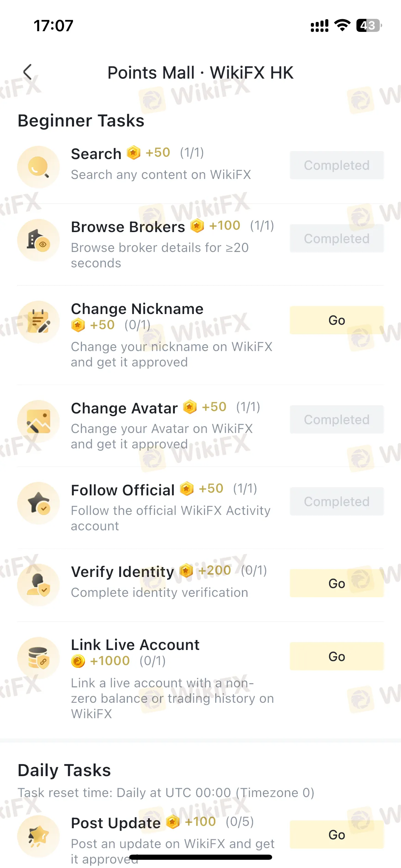The height and width of the screenshot is (868, 401).
Task: Tap the Browse Brokers building icon
Action: (38, 240)
